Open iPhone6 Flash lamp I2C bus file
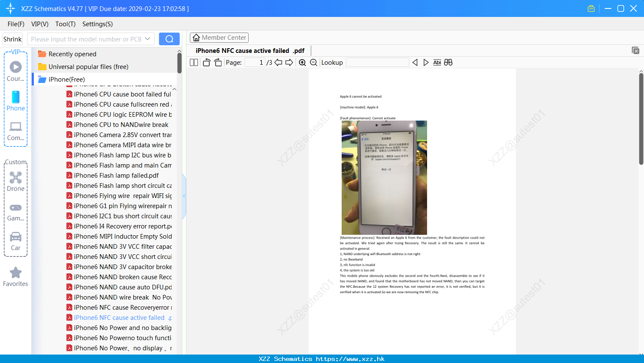Image resolution: width=644 pixels, height=363 pixels. pyautogui.click(x=119, y=155)
